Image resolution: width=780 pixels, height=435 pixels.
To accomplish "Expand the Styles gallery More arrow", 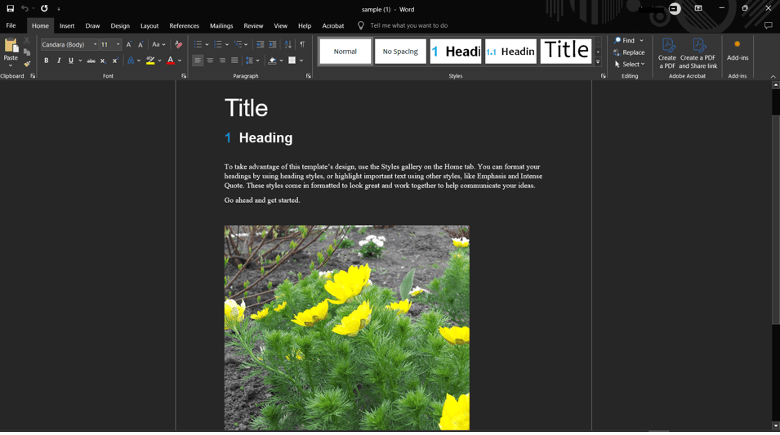I will (598, 62).
